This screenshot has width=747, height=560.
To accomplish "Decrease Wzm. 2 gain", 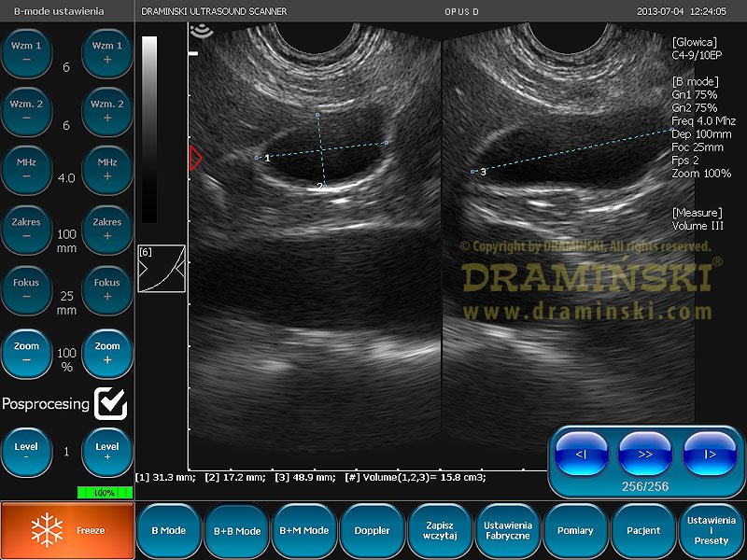I will pyautogui.click(x=26, y=111).
